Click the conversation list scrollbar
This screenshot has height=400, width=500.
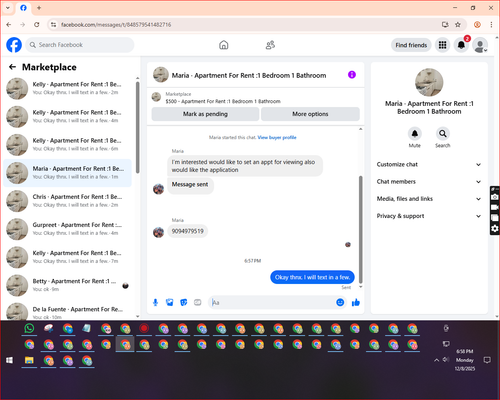coord(138,127)
